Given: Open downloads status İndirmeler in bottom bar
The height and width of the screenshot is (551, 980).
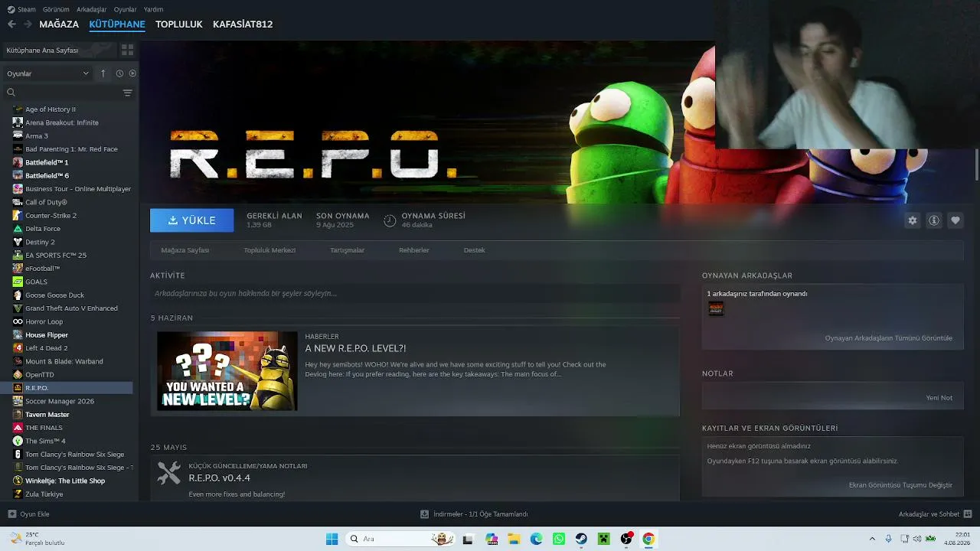Looking at the screenshot, I should (474, 514).
